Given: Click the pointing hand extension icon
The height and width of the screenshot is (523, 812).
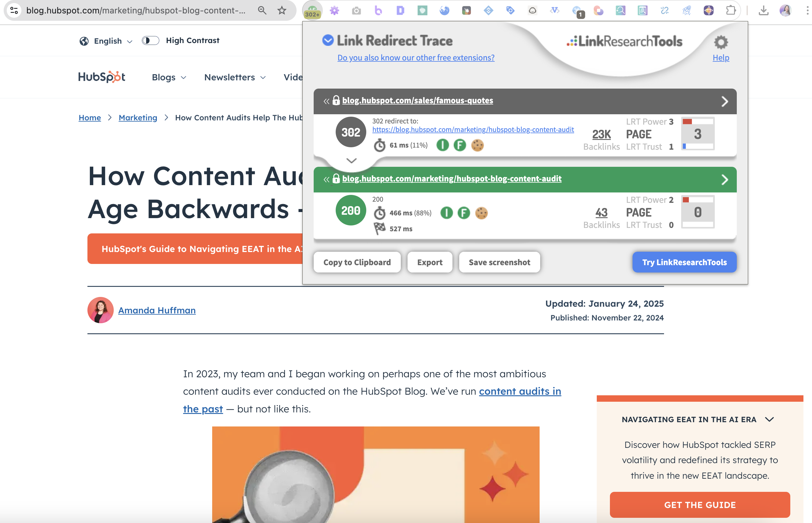Looking at the screenshot, I should coord(466,10).
